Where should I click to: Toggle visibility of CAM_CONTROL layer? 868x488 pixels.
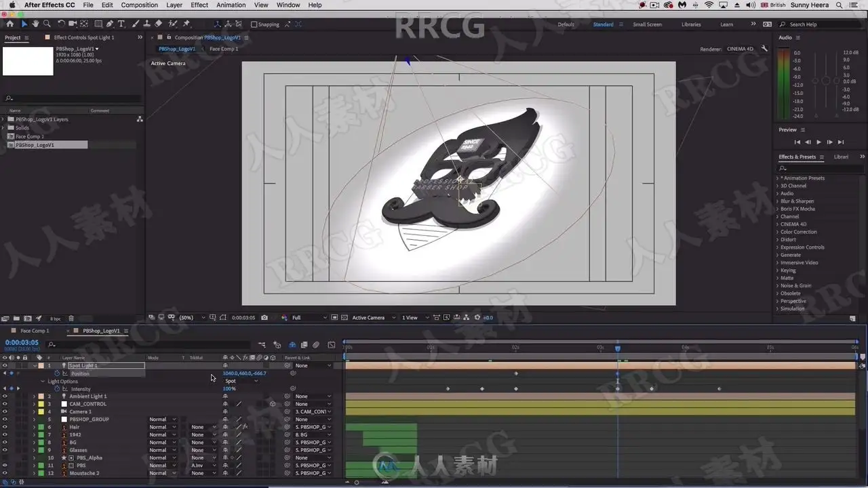point(5,404)
